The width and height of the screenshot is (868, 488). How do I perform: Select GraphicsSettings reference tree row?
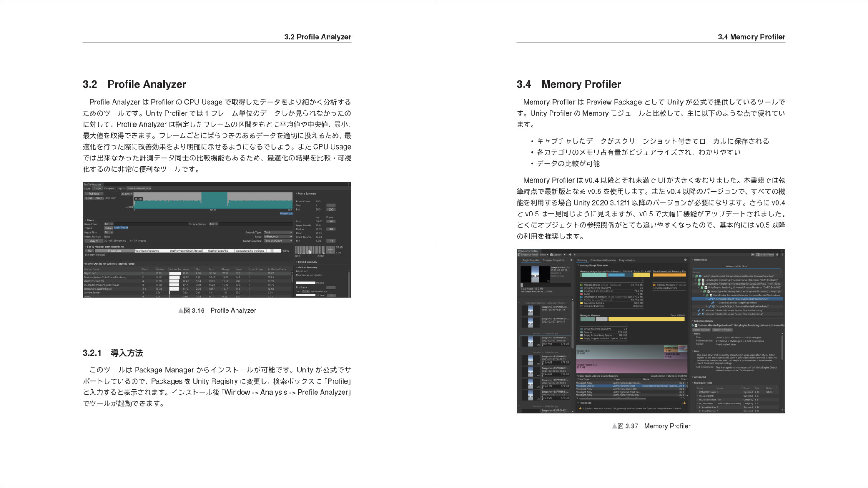[x=737, y=303]
